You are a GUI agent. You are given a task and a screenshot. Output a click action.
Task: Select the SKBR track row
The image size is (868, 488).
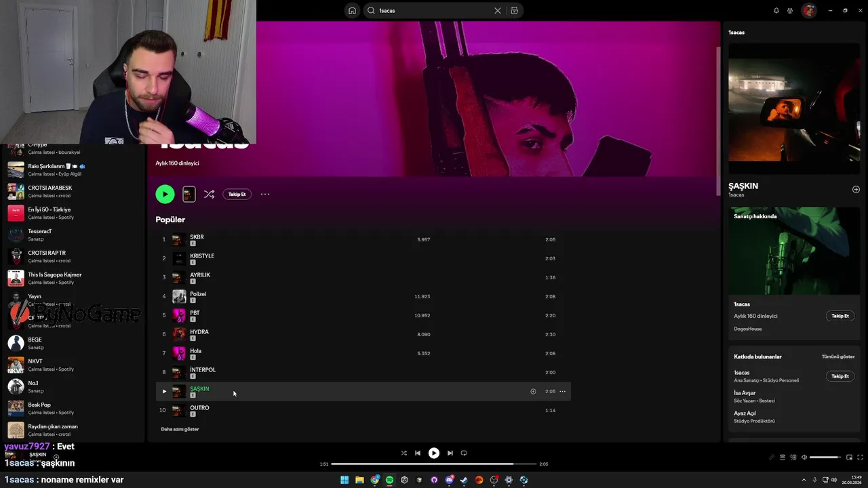(363, 239)
